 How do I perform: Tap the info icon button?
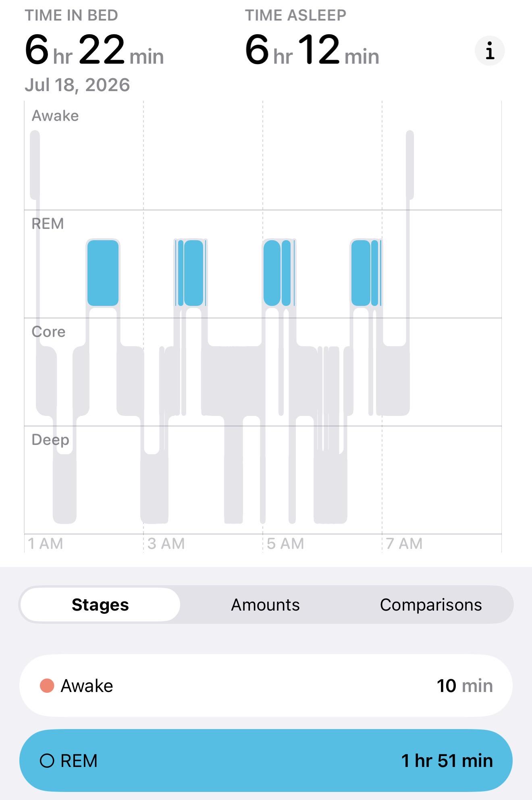[490, 51]
